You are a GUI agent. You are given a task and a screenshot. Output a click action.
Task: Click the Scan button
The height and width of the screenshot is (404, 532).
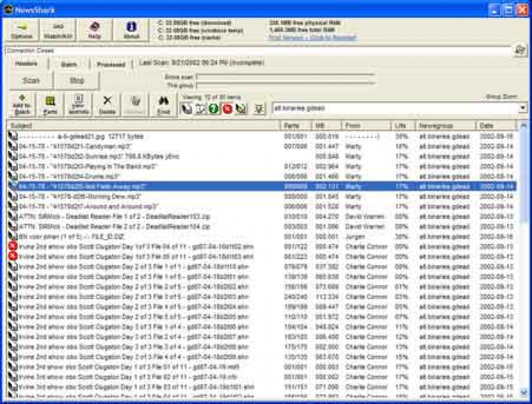(x=31, y=81)
